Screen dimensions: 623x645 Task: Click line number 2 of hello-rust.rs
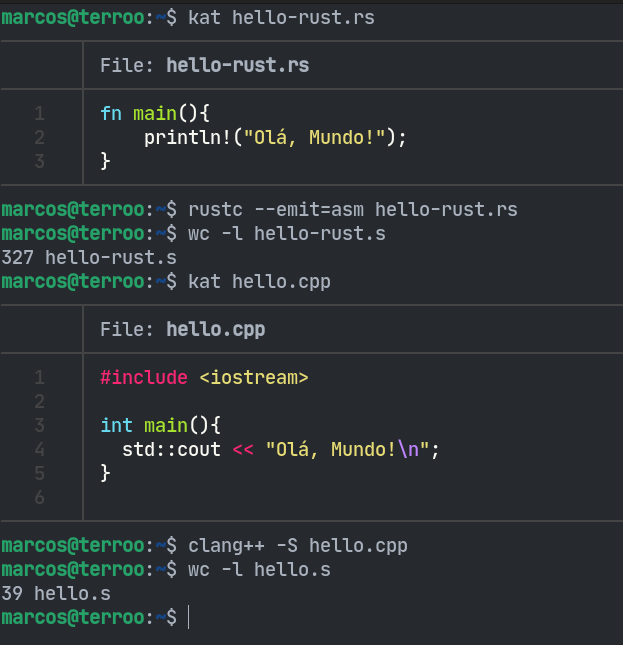pyautogui.click(x=39, y=137)
